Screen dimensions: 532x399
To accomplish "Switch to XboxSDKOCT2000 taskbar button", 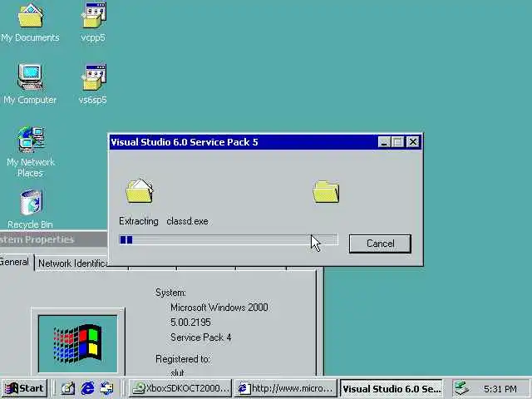I will (180, 388).
